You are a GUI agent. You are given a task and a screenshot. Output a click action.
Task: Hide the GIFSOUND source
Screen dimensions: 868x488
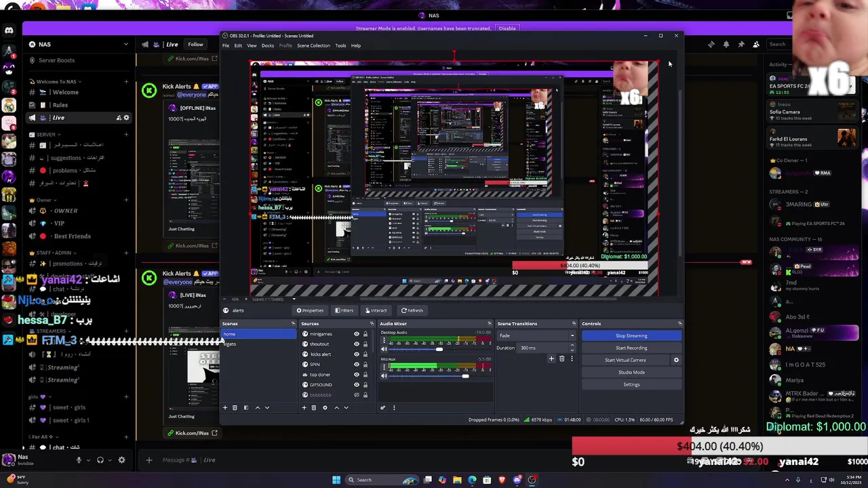357,385
